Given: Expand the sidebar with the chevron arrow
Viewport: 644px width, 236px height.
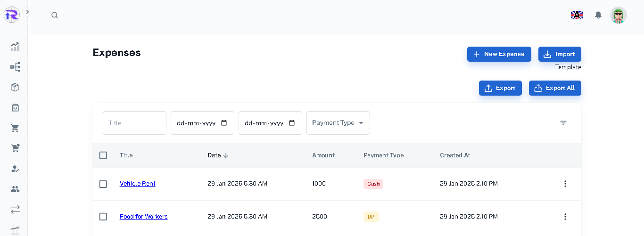Looking at the screenshot, I should (27, 12).
